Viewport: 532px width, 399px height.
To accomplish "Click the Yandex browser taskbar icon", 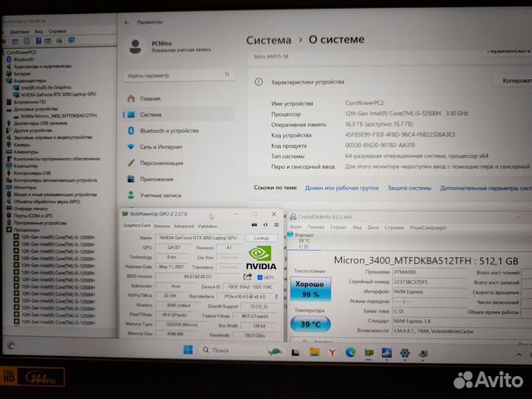I will click(332, 352).
